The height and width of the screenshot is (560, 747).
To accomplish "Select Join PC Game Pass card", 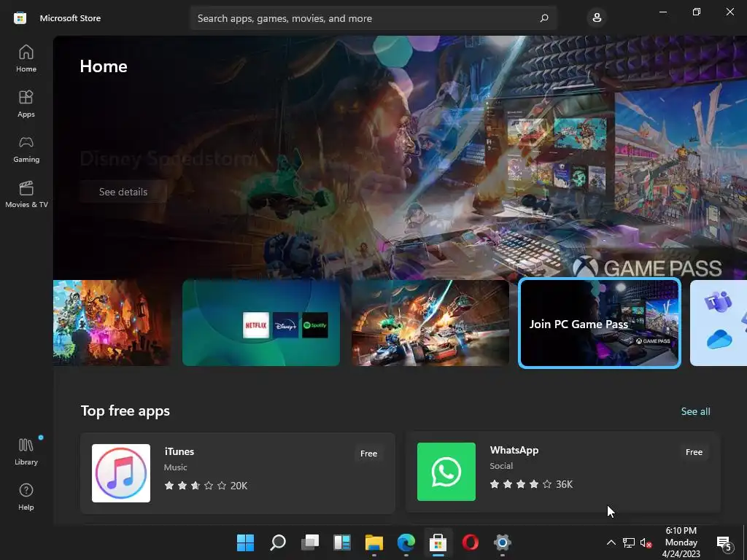I will [600, 323].
